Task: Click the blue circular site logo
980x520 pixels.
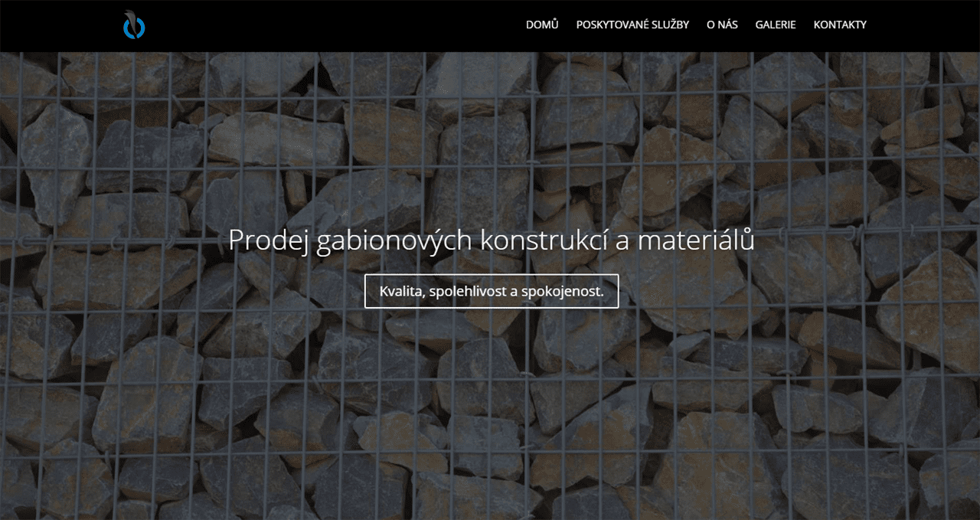Action: pos(134,25)
